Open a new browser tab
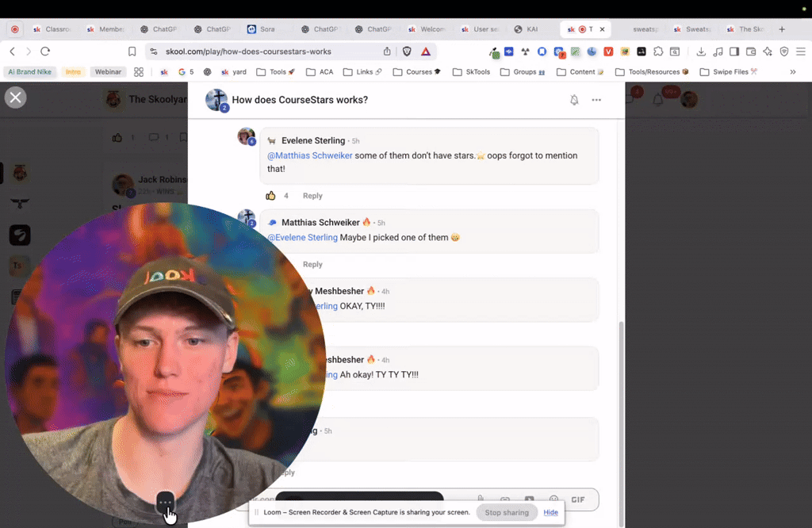Viewport: 812px width, 528px height. click(782, 29)
